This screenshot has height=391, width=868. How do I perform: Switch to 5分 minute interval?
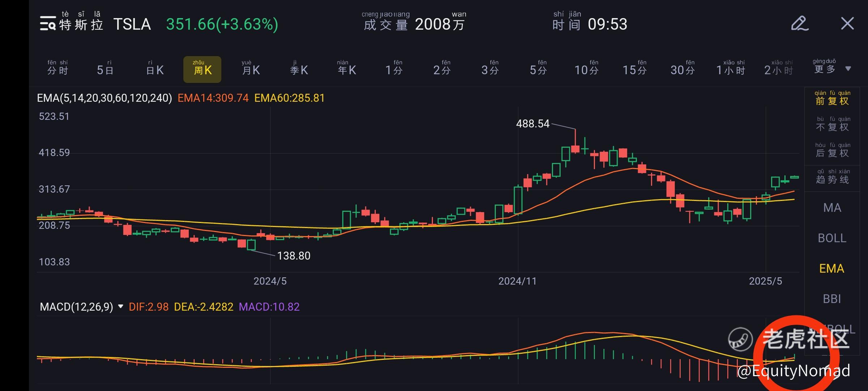pyautogui.click(x=538, y=68)
